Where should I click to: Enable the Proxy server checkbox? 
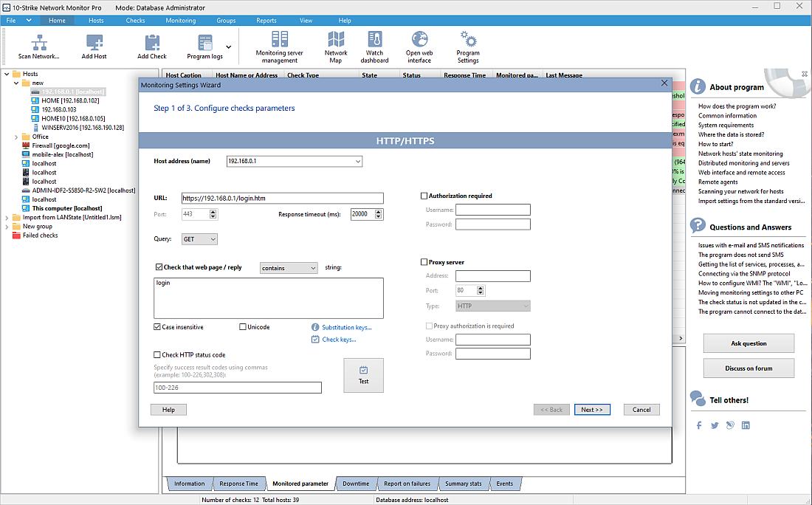point(424,262)
